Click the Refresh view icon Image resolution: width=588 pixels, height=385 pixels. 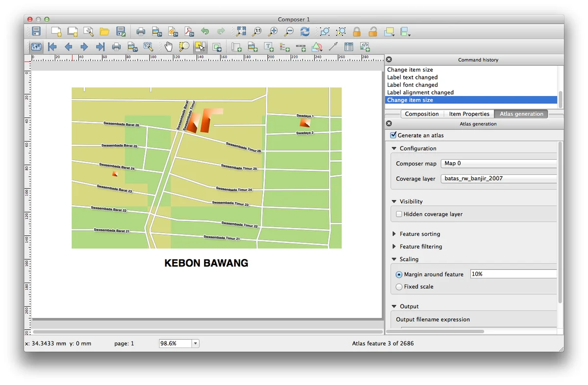pos(305,32)
